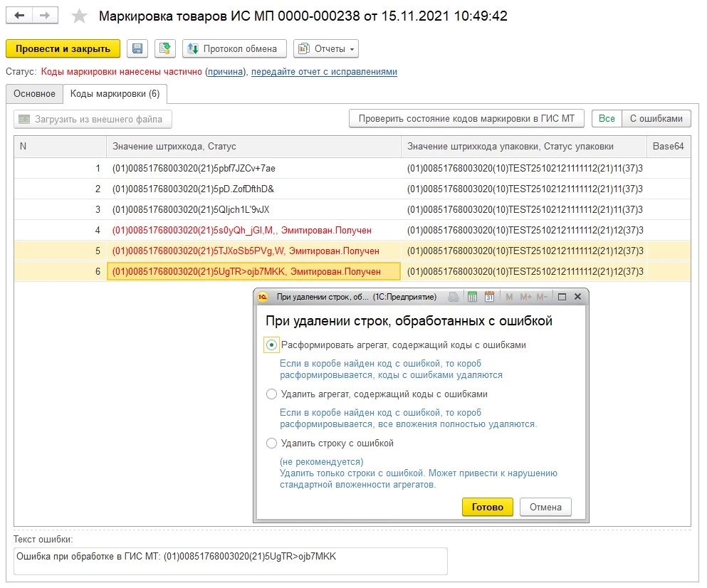
Task: Select 'Удалить строку с ошибкой' radio option
Action: pyautogui.click(x=271, y=443)
